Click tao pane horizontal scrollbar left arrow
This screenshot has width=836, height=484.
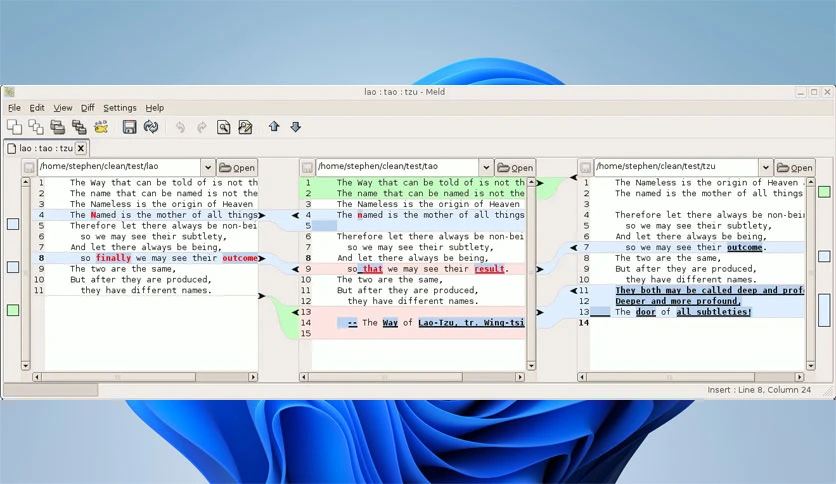(303, 377)
